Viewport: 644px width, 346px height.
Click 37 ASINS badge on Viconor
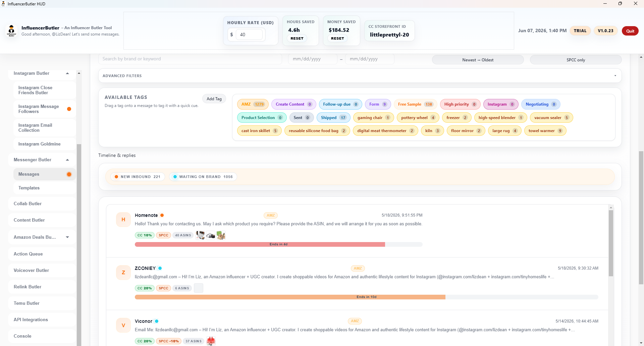click(194, 341)
